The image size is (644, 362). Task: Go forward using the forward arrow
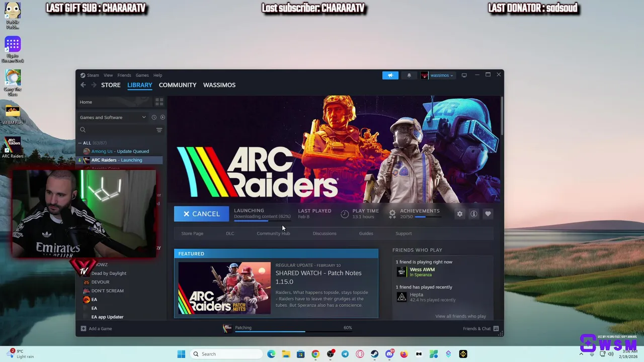click(93, 85)
